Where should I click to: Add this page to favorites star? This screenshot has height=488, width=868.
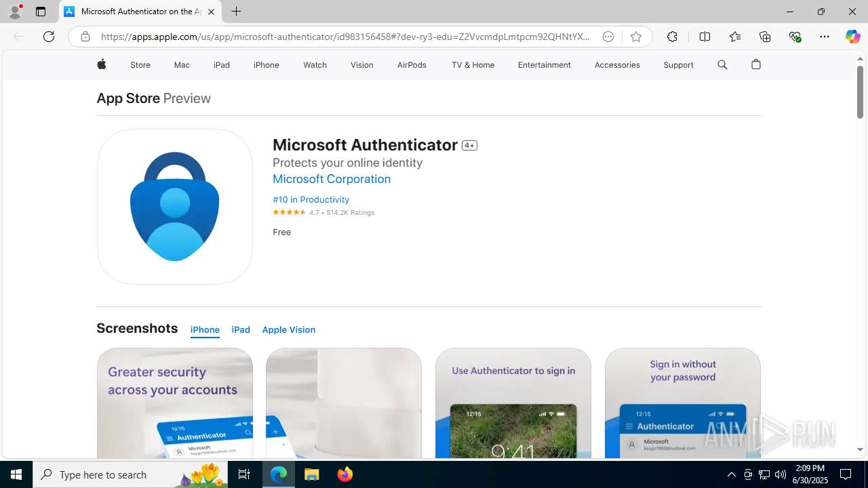(x=635, y=37)
